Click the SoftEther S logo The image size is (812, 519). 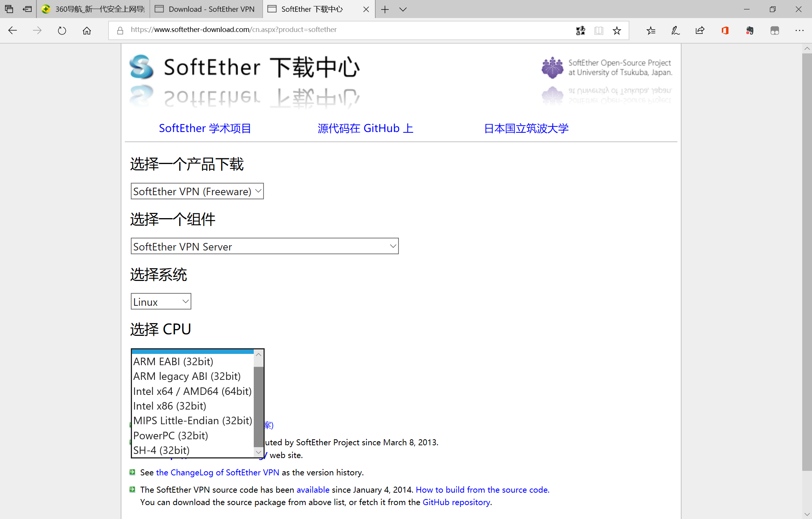(x=141, y=67)
